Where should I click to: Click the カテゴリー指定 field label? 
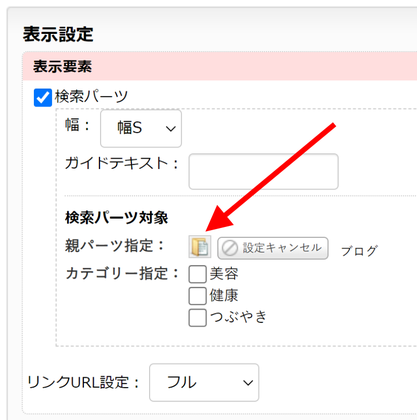click(x=122, y=274)
